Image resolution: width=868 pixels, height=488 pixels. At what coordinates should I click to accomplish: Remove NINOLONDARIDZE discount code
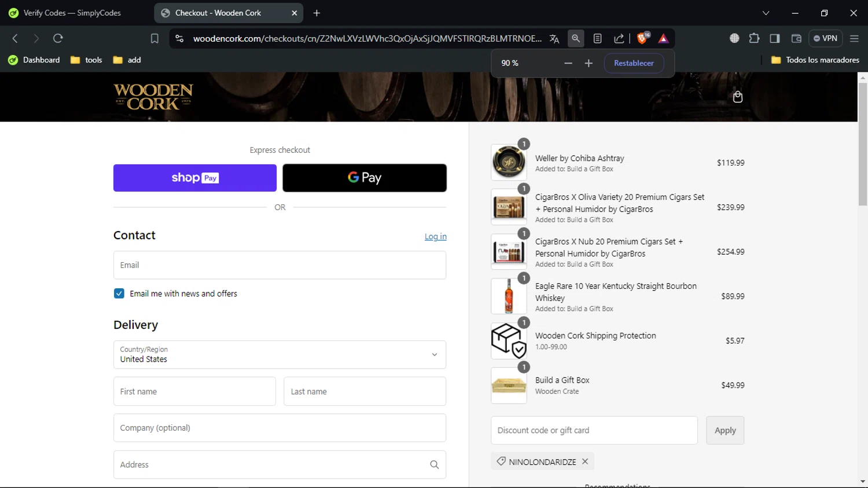pyautogui.click(x=585, y=461)
